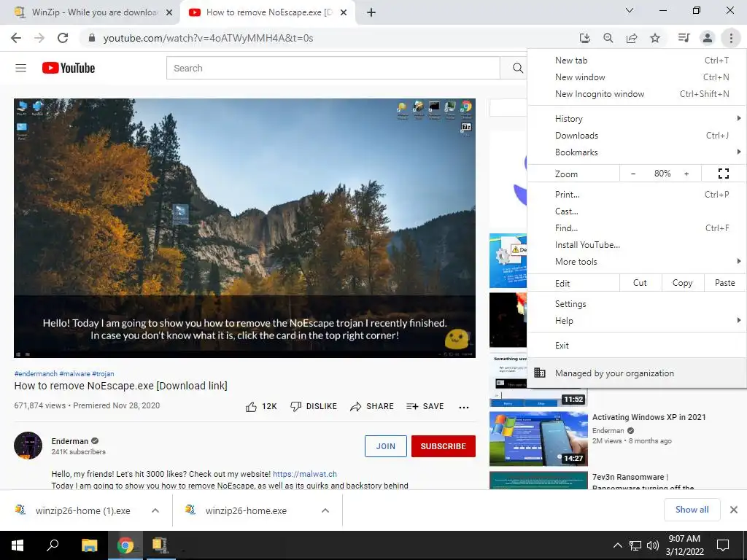The height and width of the screenshot is (560, 747).
Task: Click the WinZip icon in taskbar
Action: click(160, 545)
